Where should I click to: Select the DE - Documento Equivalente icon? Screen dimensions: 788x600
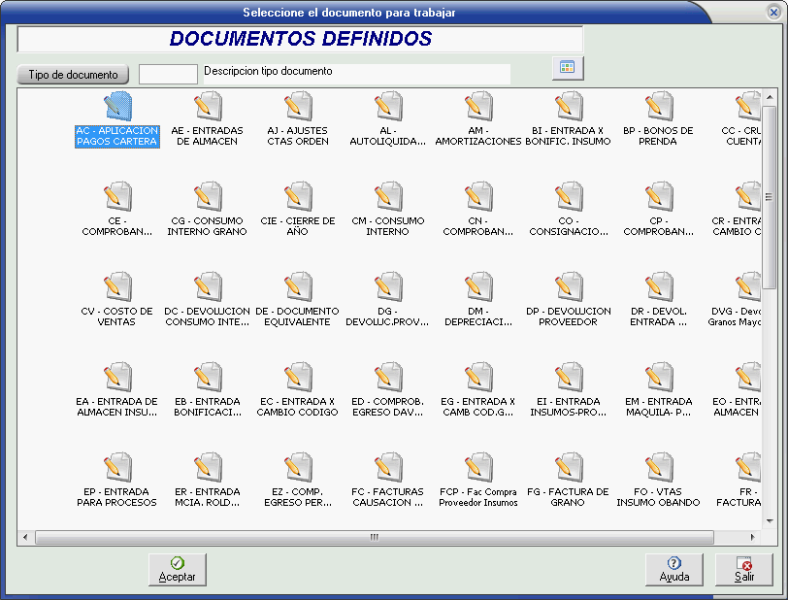[x=298, y=286]
